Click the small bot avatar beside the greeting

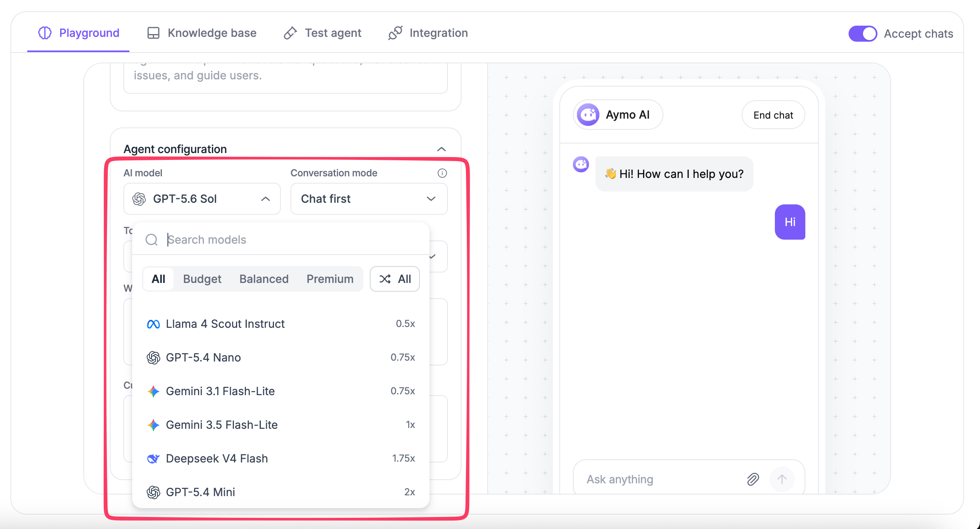[581, 164]
